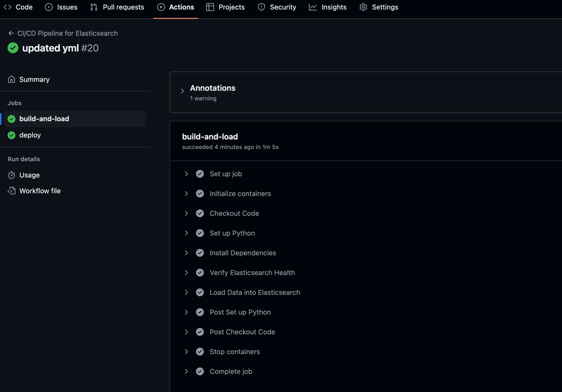
Task: Click the check icon for Set up Python
Action: coord(200,233)
